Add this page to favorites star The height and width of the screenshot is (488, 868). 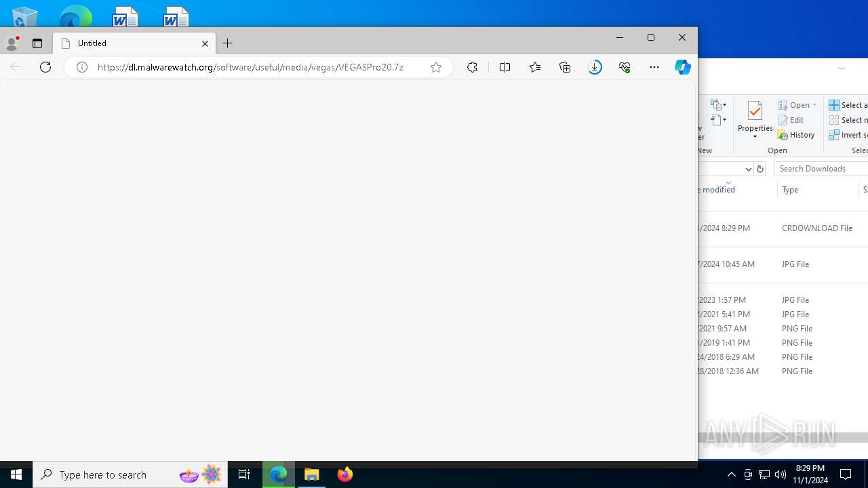coord(436,67)
